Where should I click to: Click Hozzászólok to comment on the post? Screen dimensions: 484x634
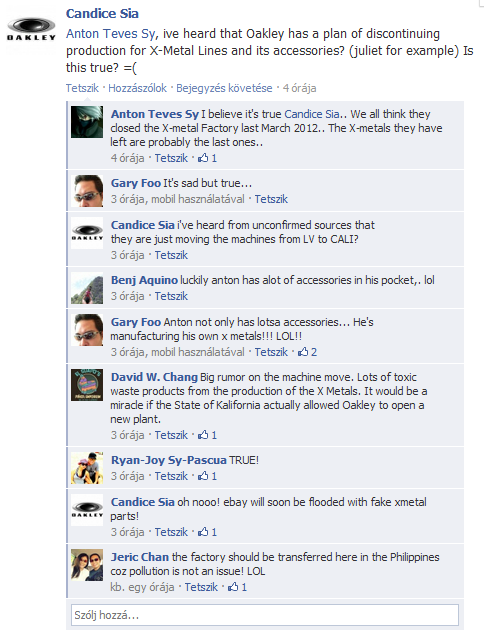(137, 88)
